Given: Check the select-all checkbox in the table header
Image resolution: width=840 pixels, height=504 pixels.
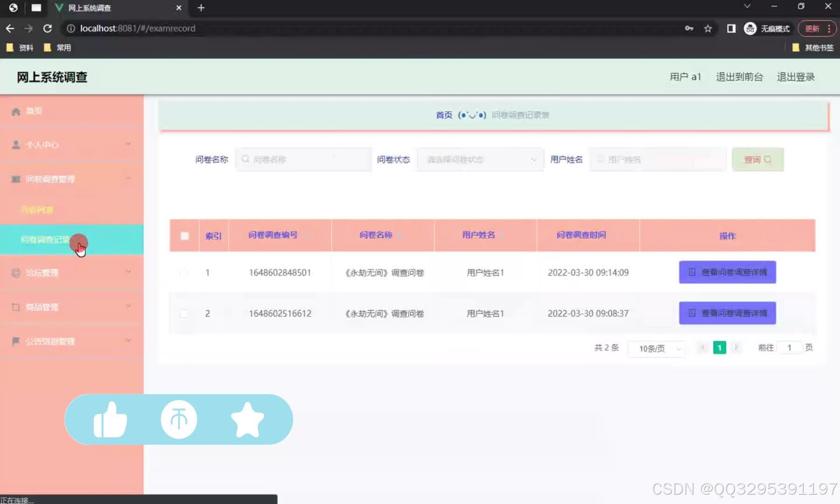Looking at the screenshot, I should pos(185,236).
